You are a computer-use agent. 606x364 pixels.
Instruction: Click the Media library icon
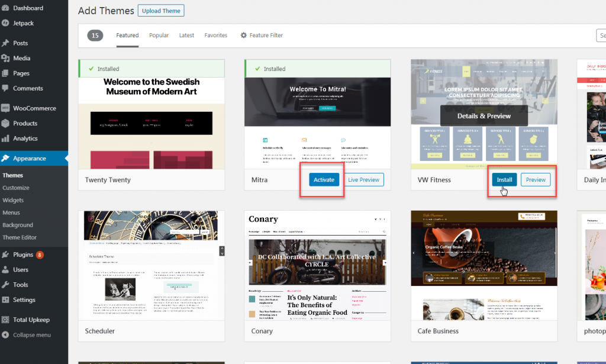click(5, 58)
